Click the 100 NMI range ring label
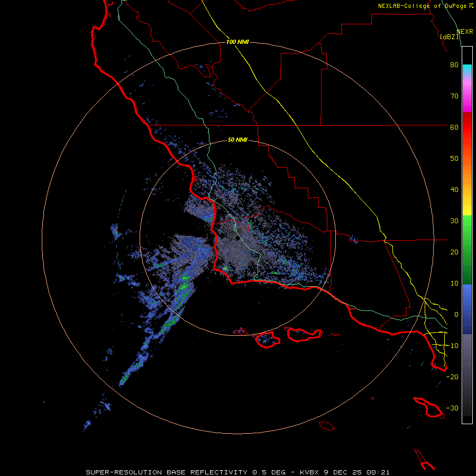Screen dimensions: 476x476 (x=237, y=42)
